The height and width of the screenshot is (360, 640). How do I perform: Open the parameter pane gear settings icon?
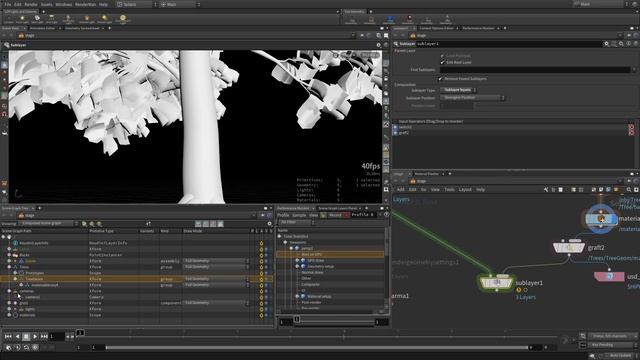607,44
